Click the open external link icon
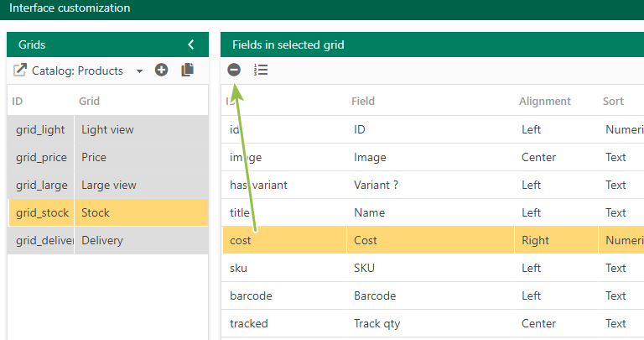 pos(20,70)
